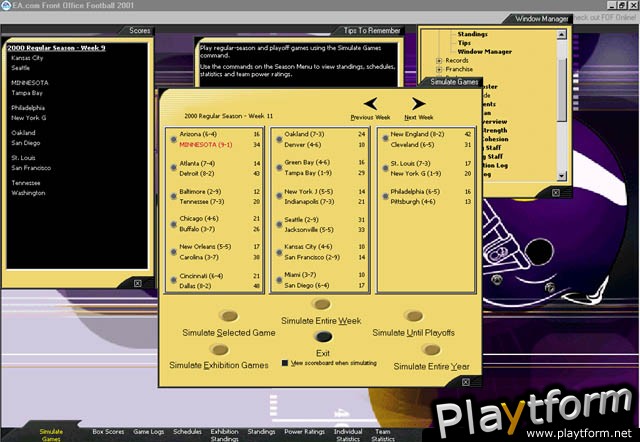Viewport: 640px width, 442px height.
Task: Select the Baltimore vs Tennessee game radio
Action: [173, 196]
